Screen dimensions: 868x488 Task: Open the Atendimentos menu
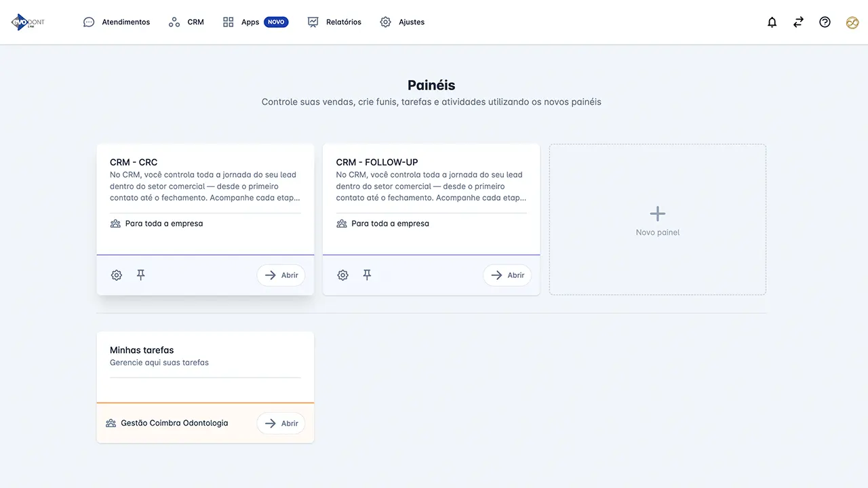[117, 22]
